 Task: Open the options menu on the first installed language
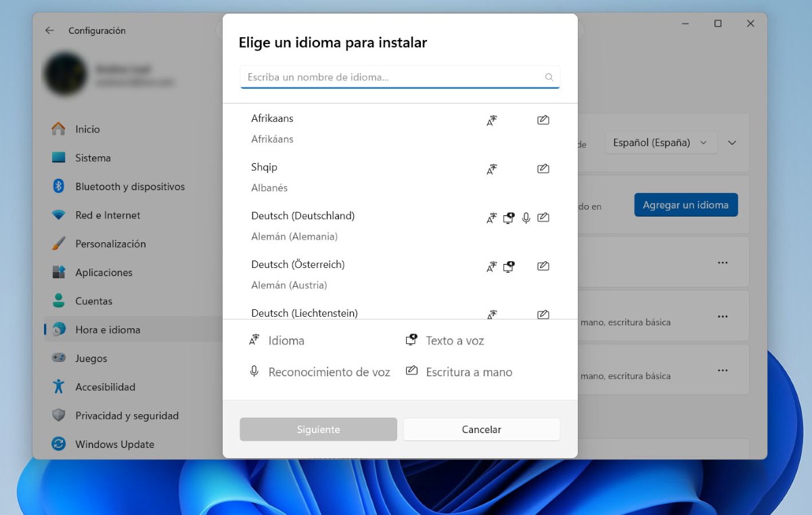click(x=722, y=262)
